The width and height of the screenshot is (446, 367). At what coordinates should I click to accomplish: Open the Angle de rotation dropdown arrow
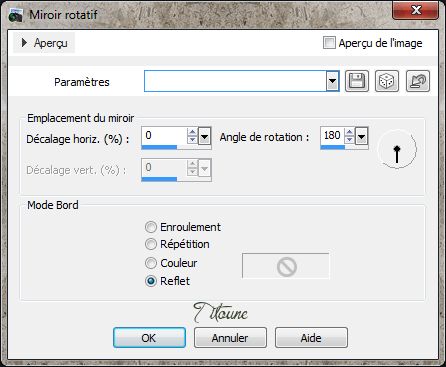coord(361,136)
